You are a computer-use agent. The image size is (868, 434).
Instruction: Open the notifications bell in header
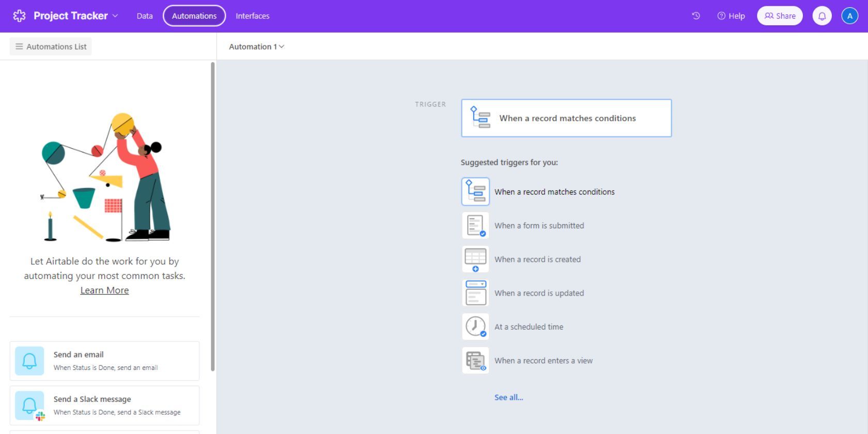pos(822,16)
